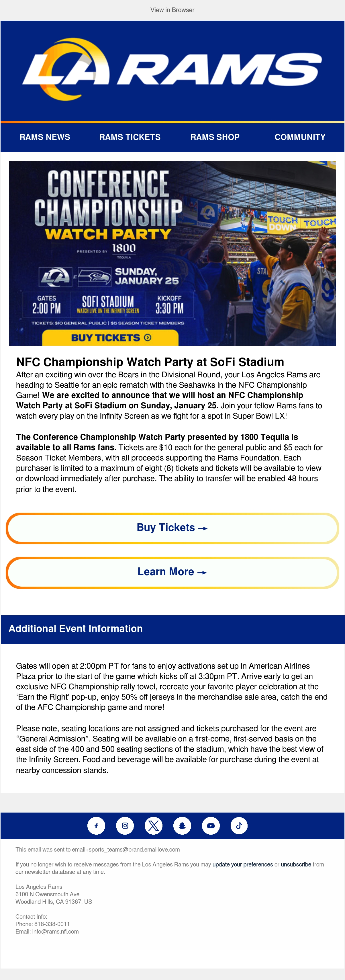Click the unsubscribe link

(x=296, y=864)
